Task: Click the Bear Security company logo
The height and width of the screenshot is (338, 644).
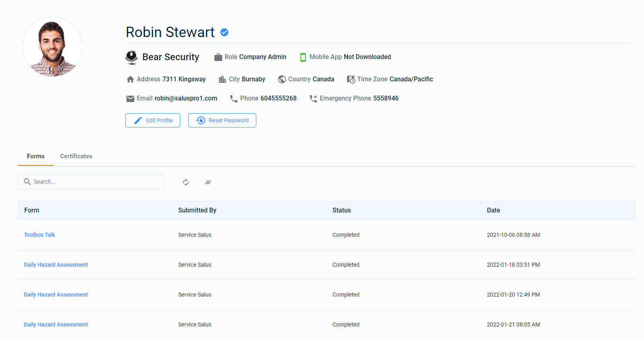Action: [x=131, y=57]
